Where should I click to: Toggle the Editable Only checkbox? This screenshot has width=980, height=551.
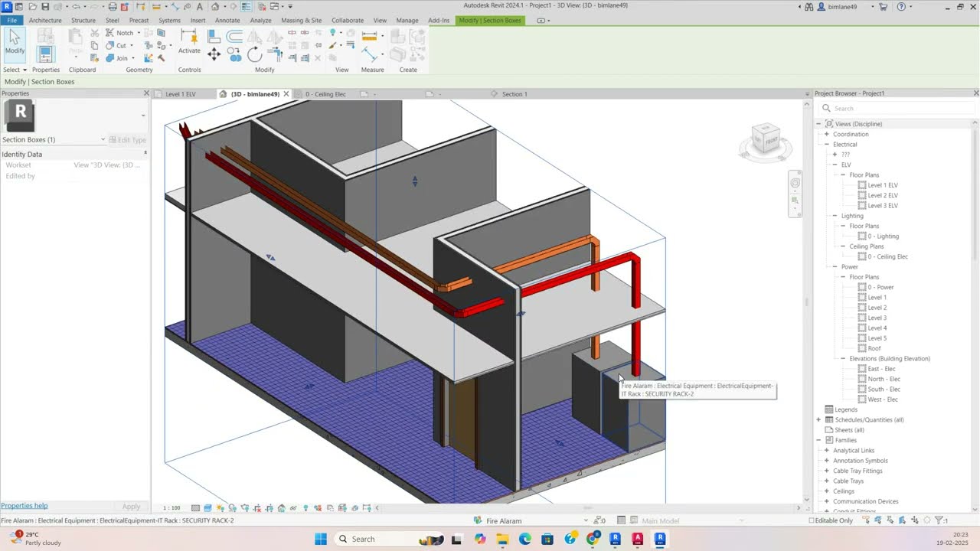pyautogui.click(x=812, y=520)
